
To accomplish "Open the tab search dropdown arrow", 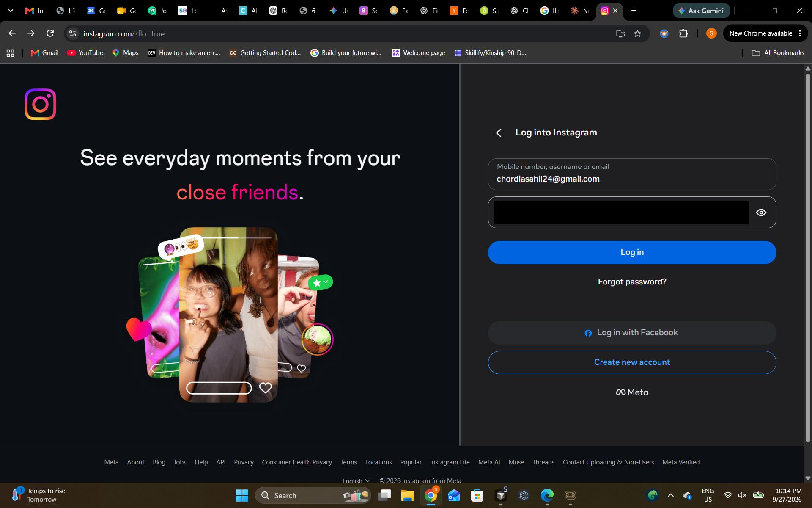I will point(11,11).
